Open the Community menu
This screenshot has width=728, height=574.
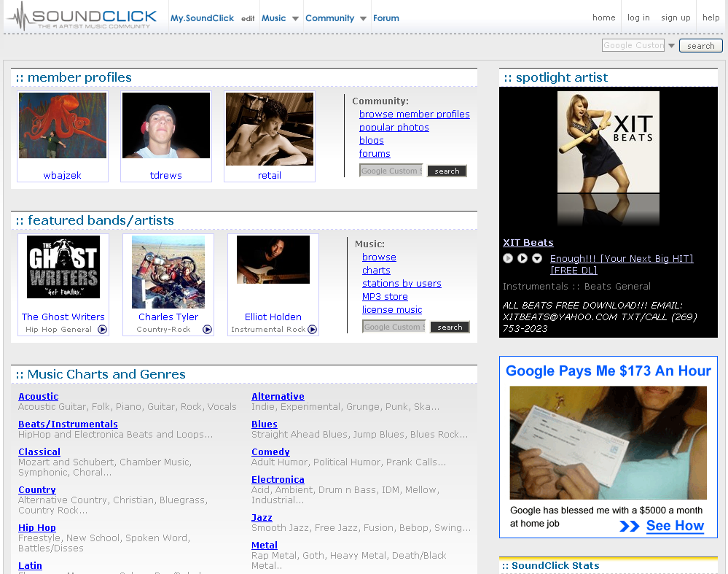click(329, 18)
